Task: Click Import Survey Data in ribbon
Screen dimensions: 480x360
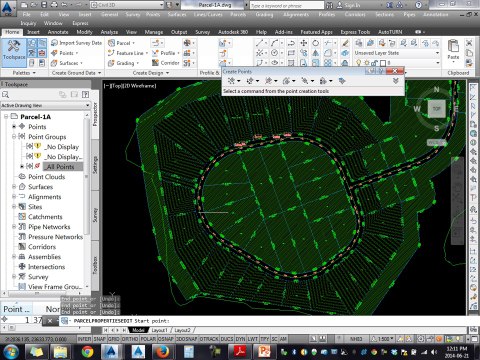Action: 76,43
